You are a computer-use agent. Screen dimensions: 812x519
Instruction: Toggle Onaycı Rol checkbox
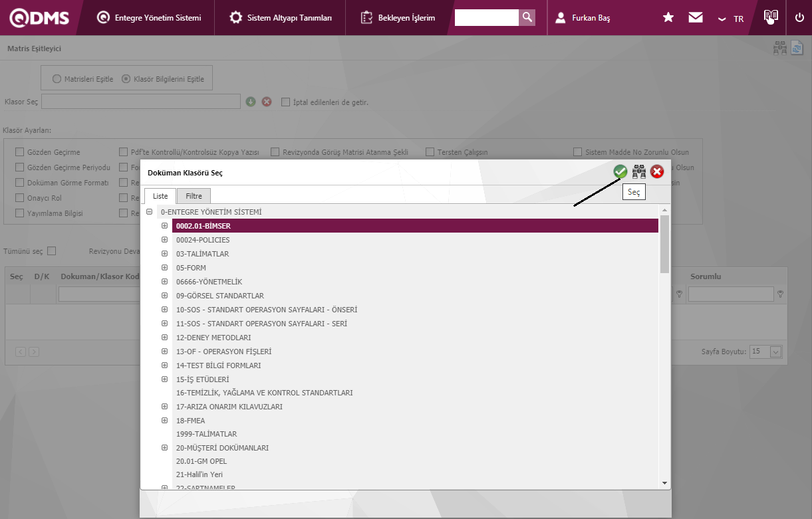click(x=20, y=198)
